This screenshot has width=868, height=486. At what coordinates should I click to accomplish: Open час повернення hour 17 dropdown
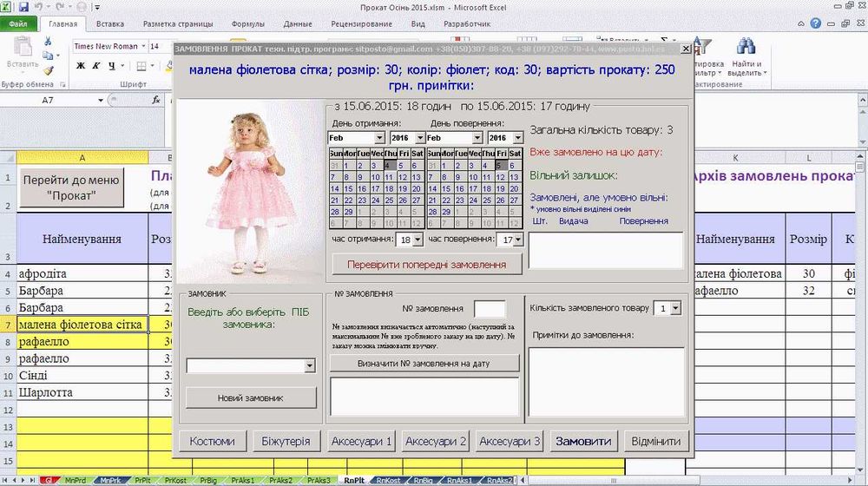click(x=517, y=240)
